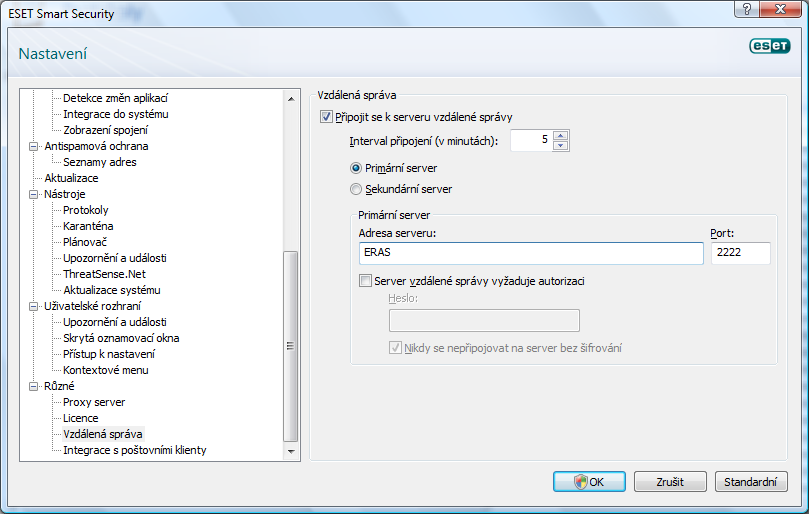Click the interval value field showing 5
This screenshot has height=514, width=809.
pos(531,140)
